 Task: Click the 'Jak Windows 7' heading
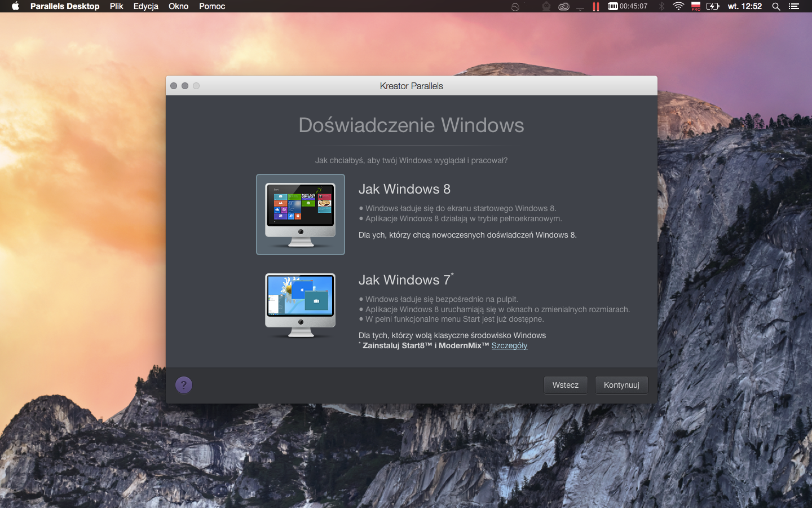pyautogui.click(x=406, y=279)
